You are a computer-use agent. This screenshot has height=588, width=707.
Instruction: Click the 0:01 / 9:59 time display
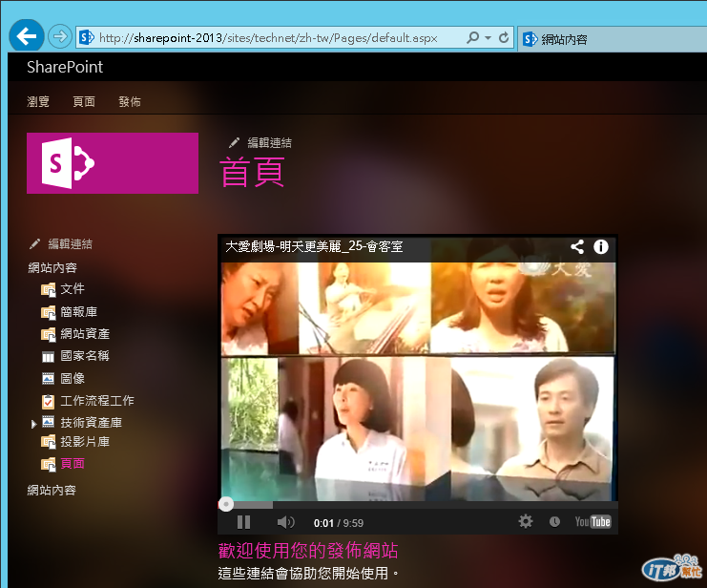(x=338, y=523)
